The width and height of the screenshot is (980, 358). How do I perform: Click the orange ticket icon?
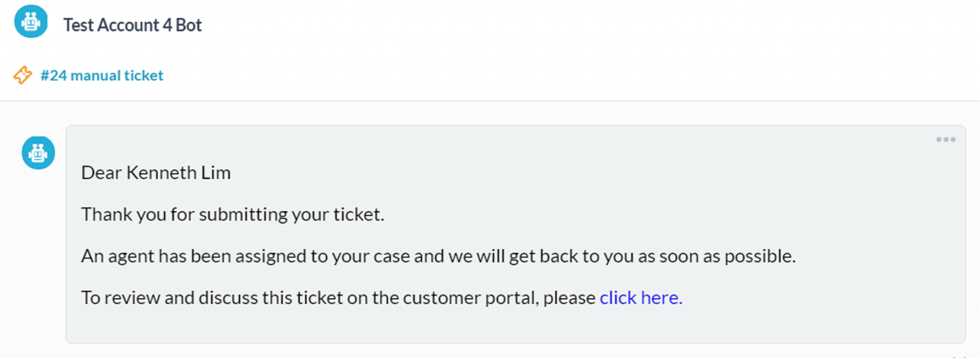point(22,75)
